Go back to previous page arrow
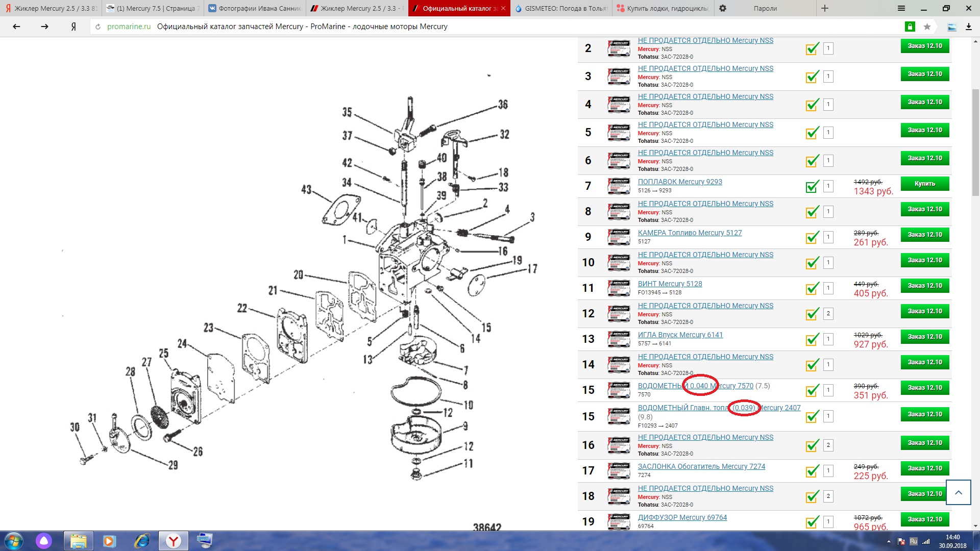 [16, 27]
